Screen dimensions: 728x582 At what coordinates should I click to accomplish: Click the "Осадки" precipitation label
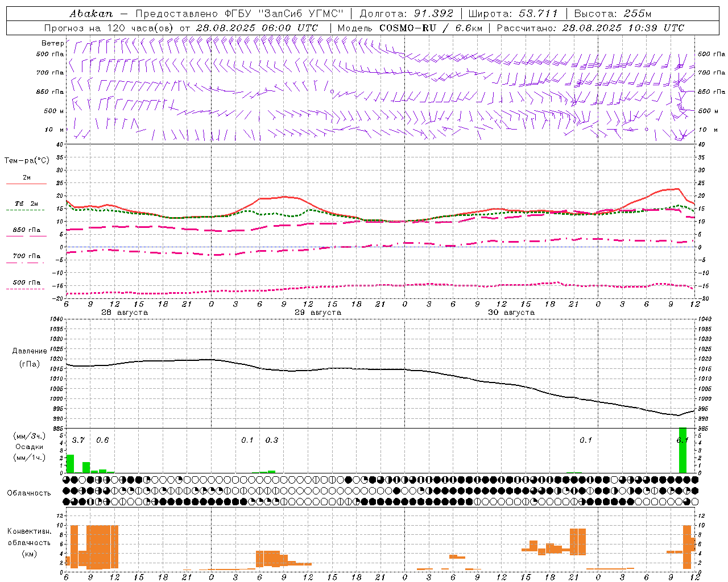click(30, 447)
